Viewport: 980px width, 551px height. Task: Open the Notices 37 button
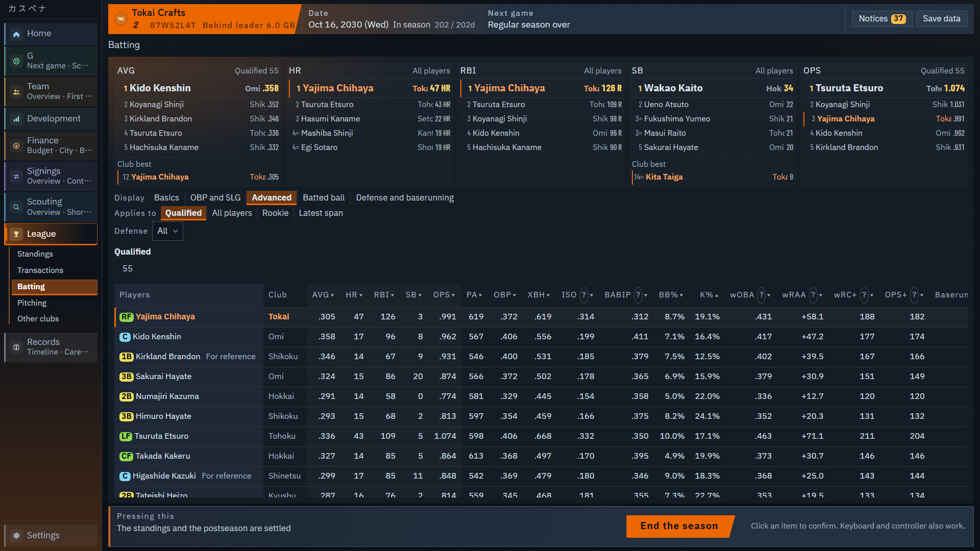[x=882, y=19]
